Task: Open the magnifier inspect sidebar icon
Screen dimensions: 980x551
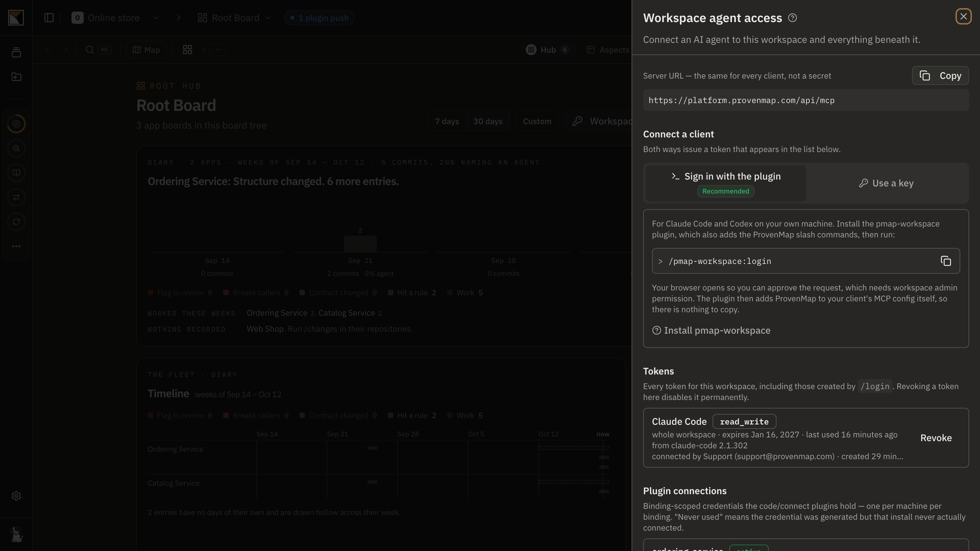Action: click(x=16, y=148)
